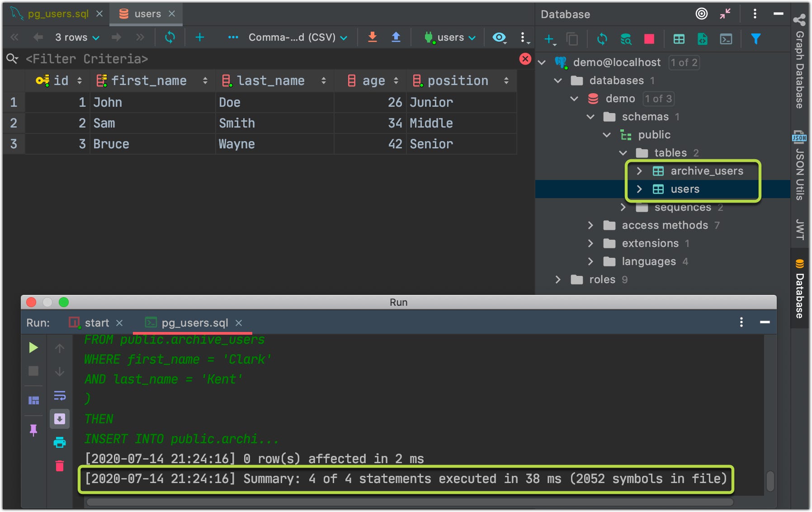Add new data source in Database panel

pos(550,39)
